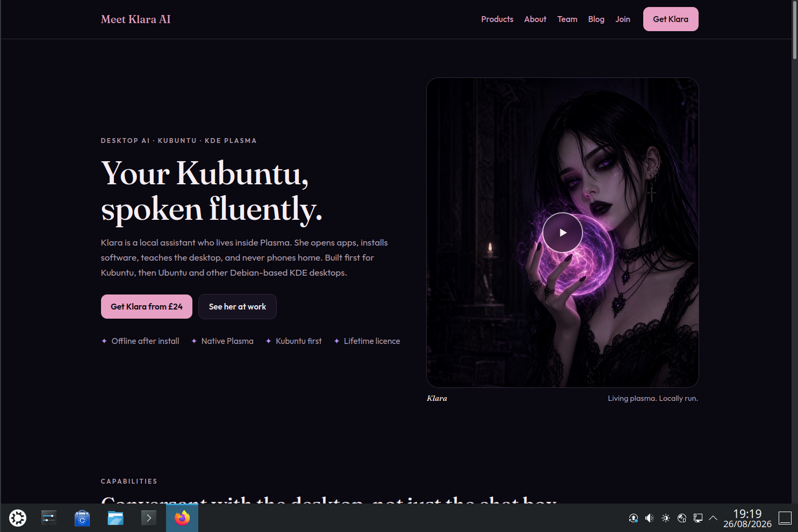Open the Join nav link
Screen dimensions: 798x532
point(623,19)
